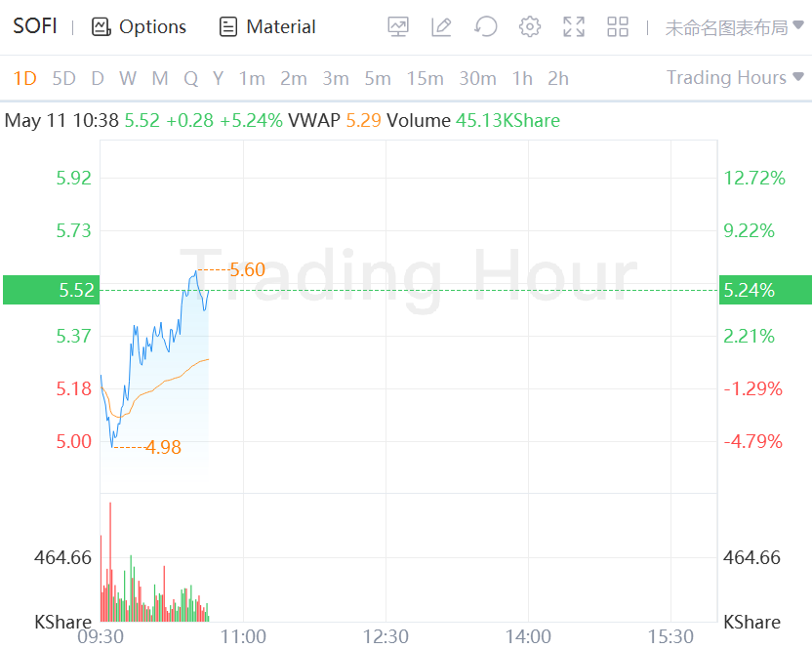Viewport: 812px width, 649px height.
Task: Switch to 15m interval
Action: 425,78
